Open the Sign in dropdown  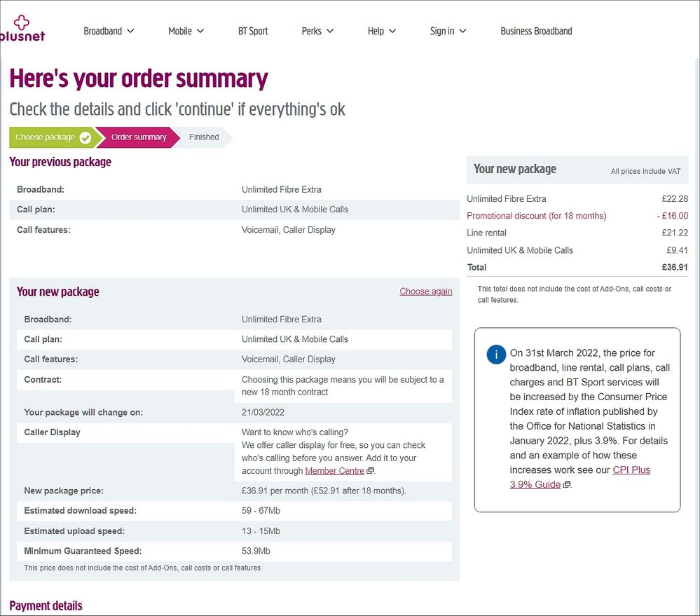click(x=443, y=31)
